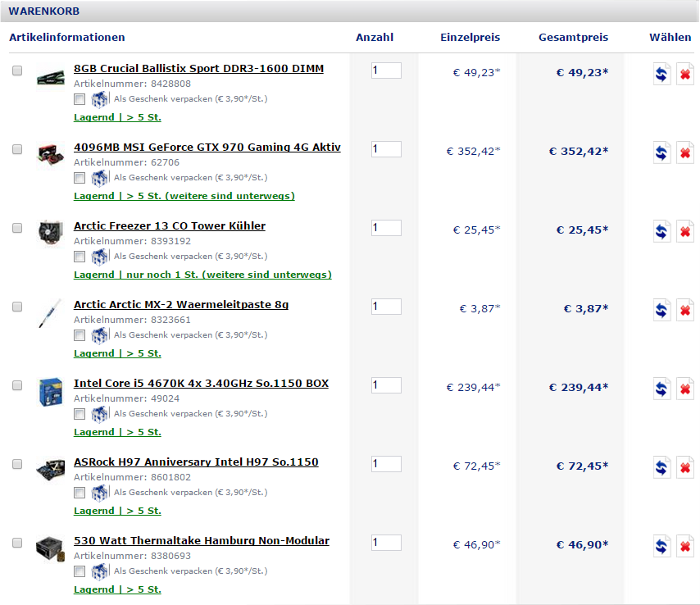The height and width of the screenshot is (605, 700).
Task: Remove Arctic Freezer 13 CO from cart
Action: click(685, 231)
